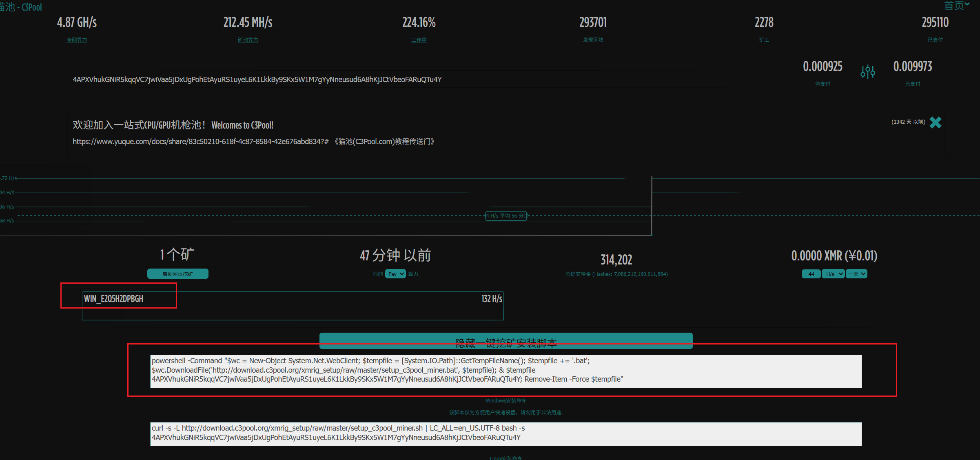Click the 44 hashrate value input

tap(811, 274)
